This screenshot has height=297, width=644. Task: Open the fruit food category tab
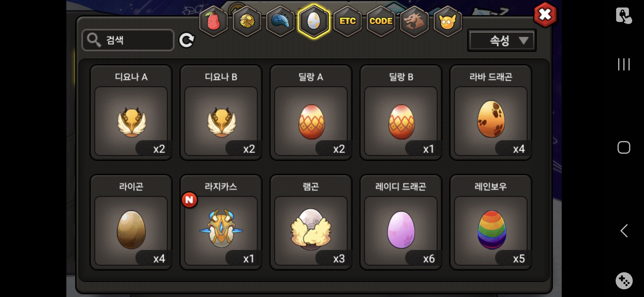[213, 21]
